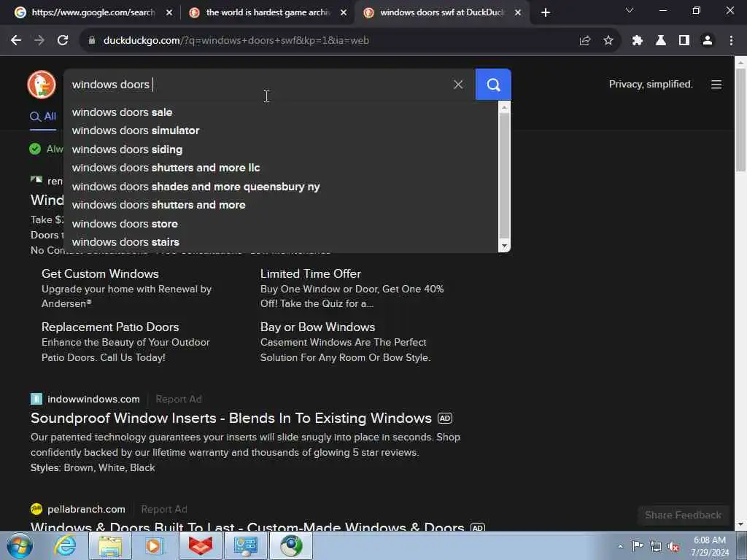Click the Action Center flag tray icon
The height and width of the screenshot is (560, 747).
pos(638,546)
